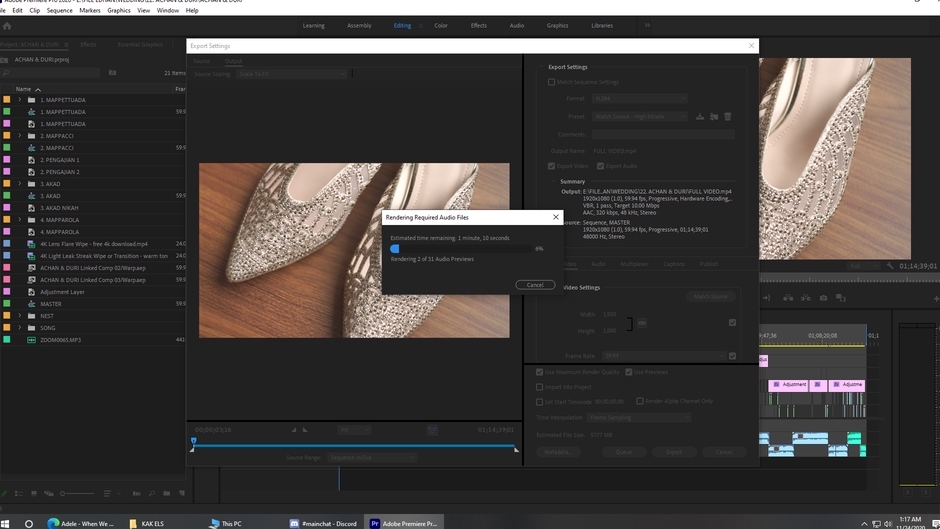This screenshot has height=529, width=940.
Task: Expand the NEST bin folder
Action: (x=19, y=316)
